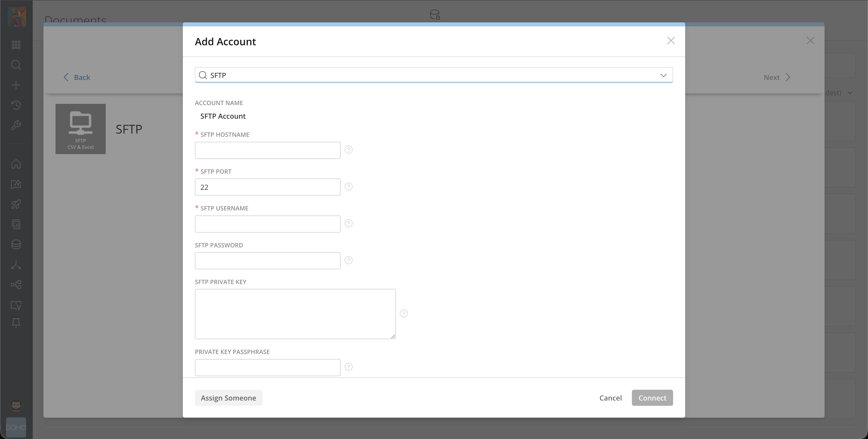The height and width of the screenshot is (439, 868).
Task: Open the book with lightbulb icon
Action: coord(16,305)
